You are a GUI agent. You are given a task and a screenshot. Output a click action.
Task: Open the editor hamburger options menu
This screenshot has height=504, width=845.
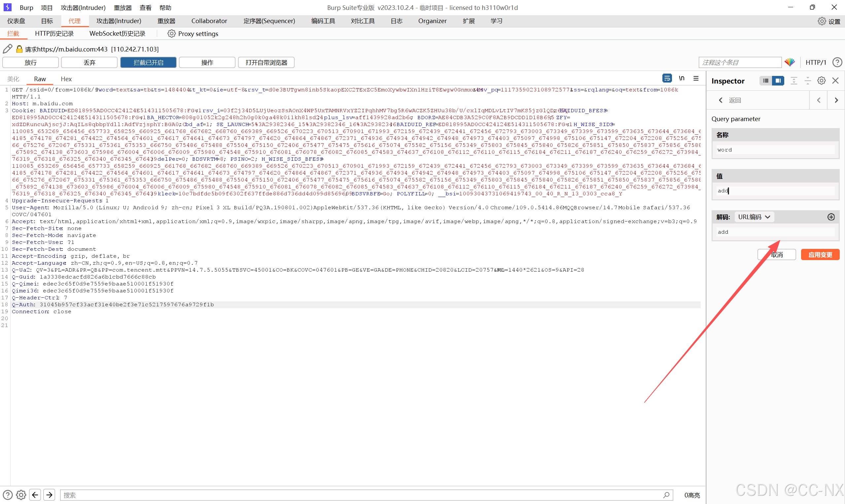pos(696,79)
